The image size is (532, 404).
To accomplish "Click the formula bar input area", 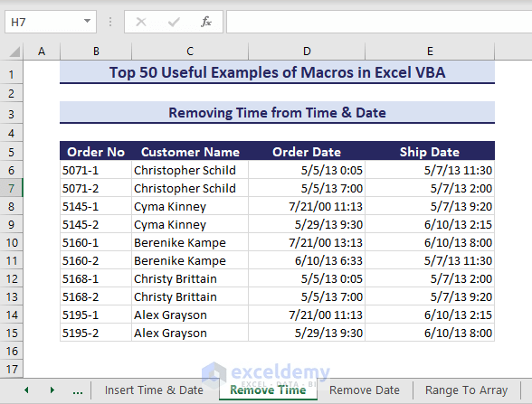I will click(x=379, y=22).
